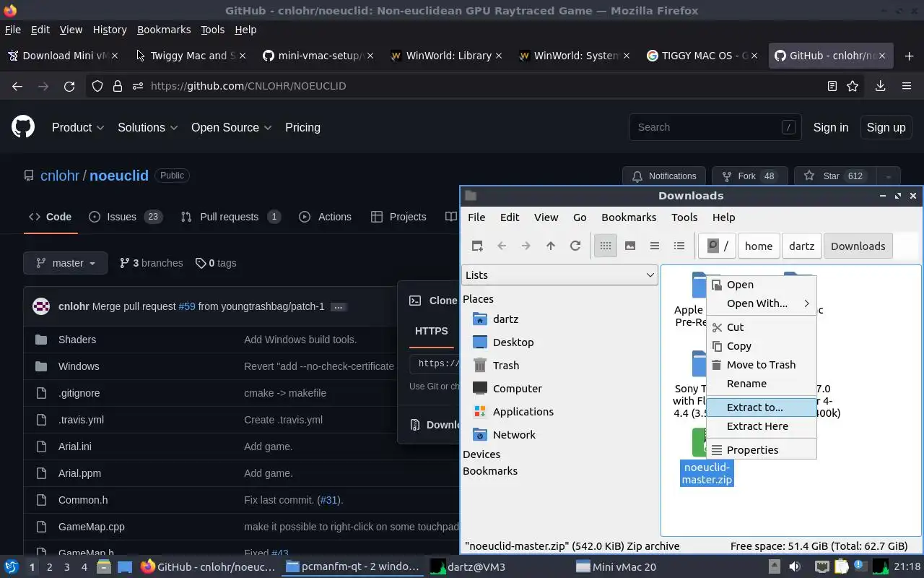Switch to virtual desktop 2
Viewport: 924px width, 578px height.
pos(49,567)
